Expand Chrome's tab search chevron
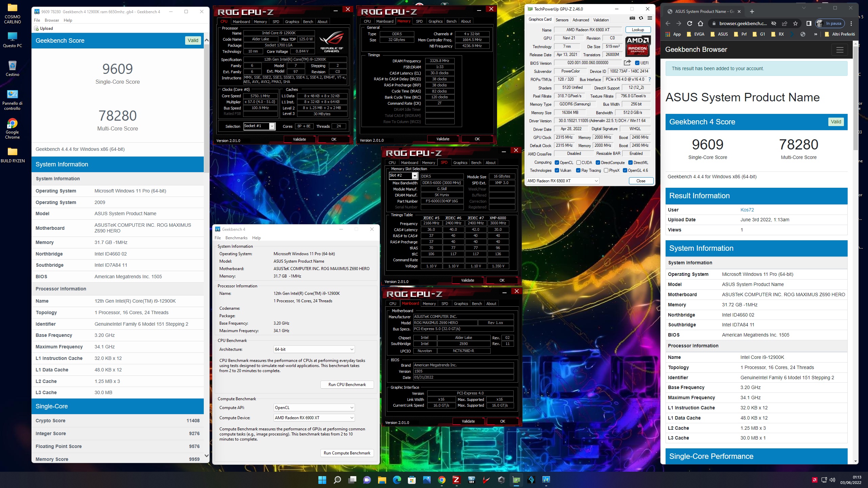The width and height of the screenshot is (868, 488). [804, 8]
